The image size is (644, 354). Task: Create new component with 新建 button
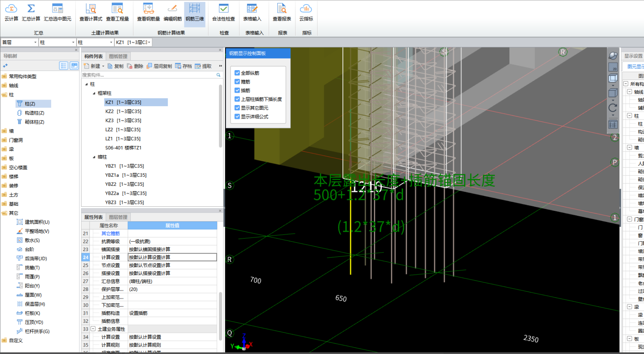click(92, 66)
